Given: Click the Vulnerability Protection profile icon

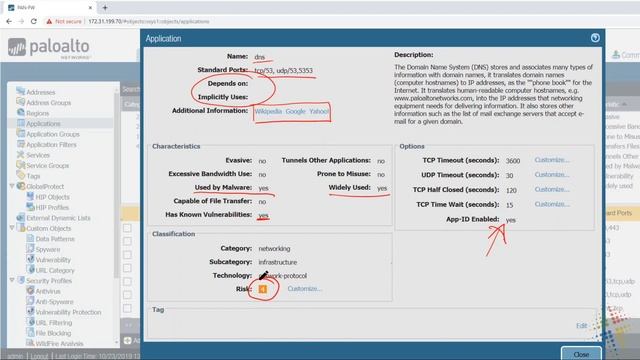Looking at the screenshot, I should coord(30,311).
